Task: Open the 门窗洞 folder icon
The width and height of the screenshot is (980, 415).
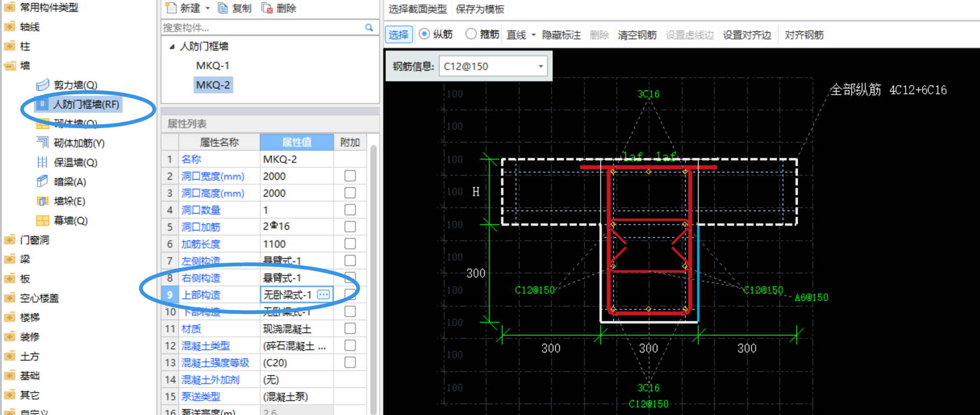Action: [x=10, y=240]
